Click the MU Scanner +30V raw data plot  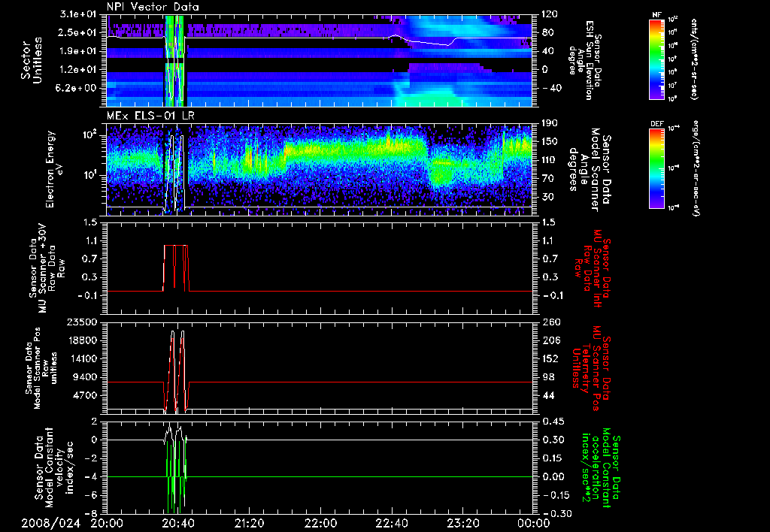[319, 268]
